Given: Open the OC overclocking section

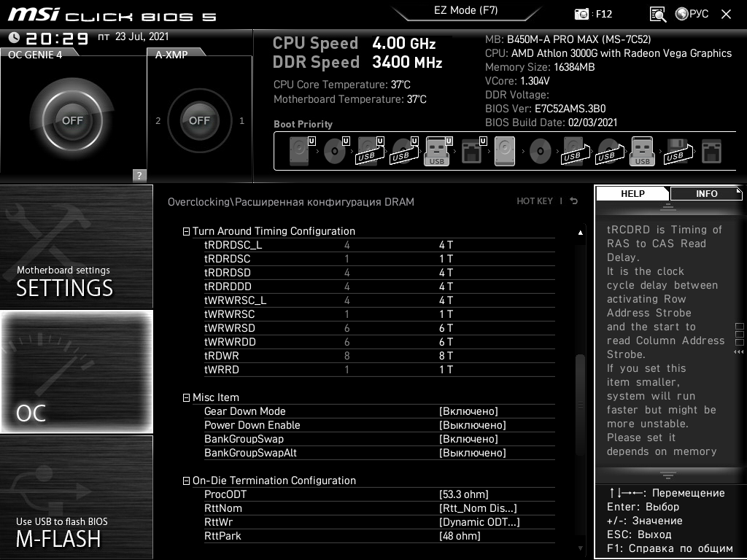Looking at the screenshot, I should (x=76, y=371).
